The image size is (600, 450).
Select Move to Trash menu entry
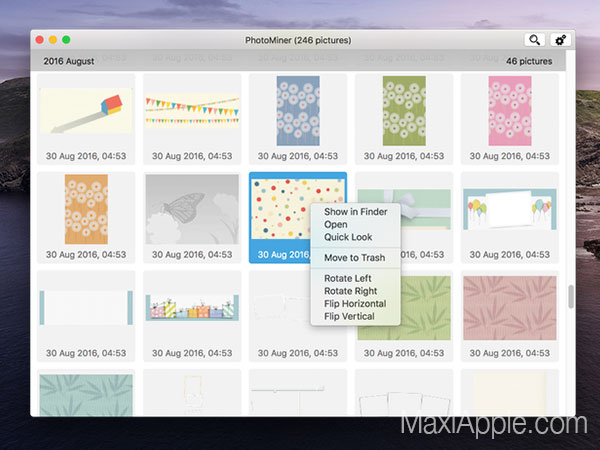tap(355, 258)
